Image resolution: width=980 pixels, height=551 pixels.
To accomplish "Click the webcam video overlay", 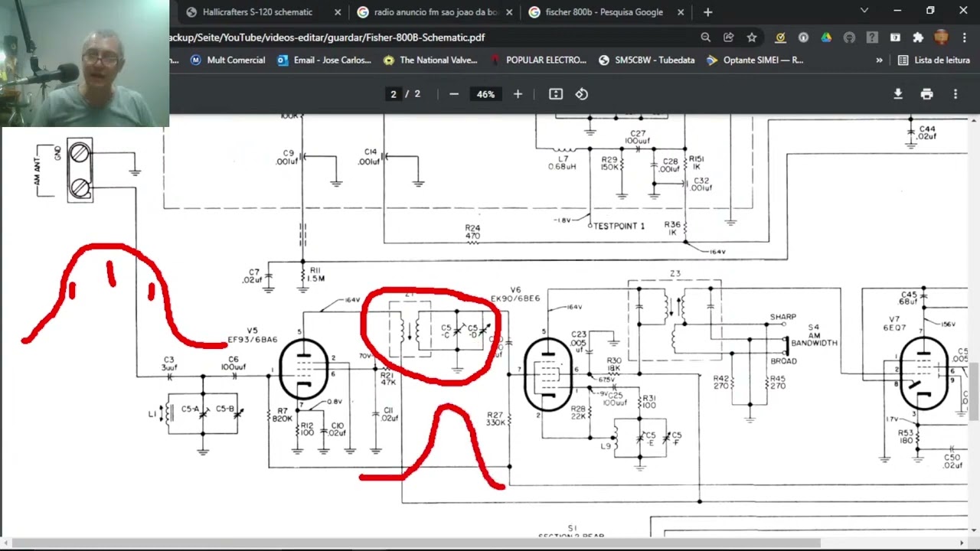I will click(84, 63).
